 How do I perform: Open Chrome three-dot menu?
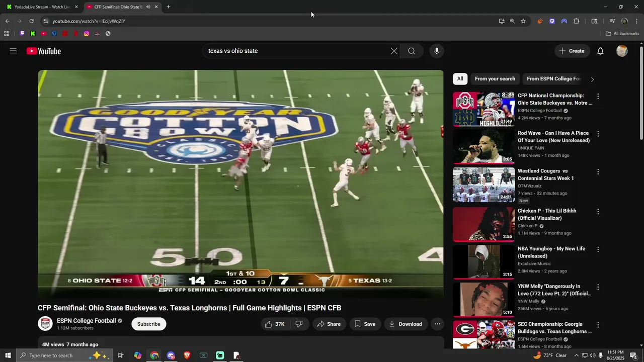637,21
